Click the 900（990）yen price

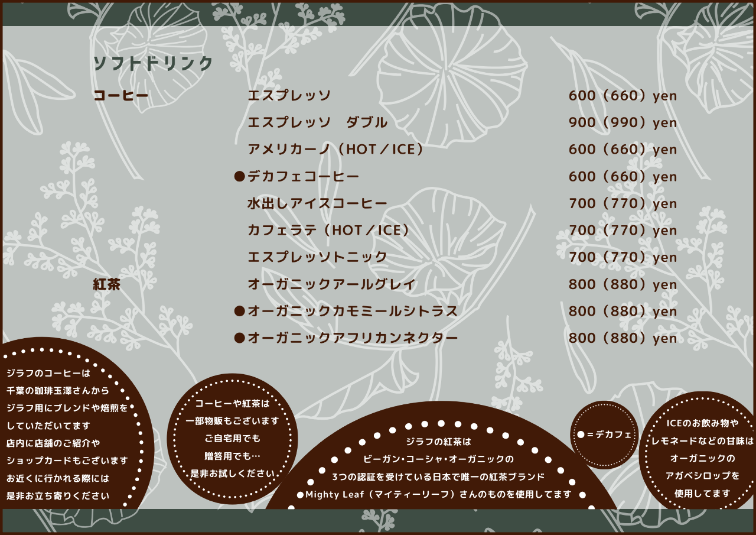[x=623, y=123]
